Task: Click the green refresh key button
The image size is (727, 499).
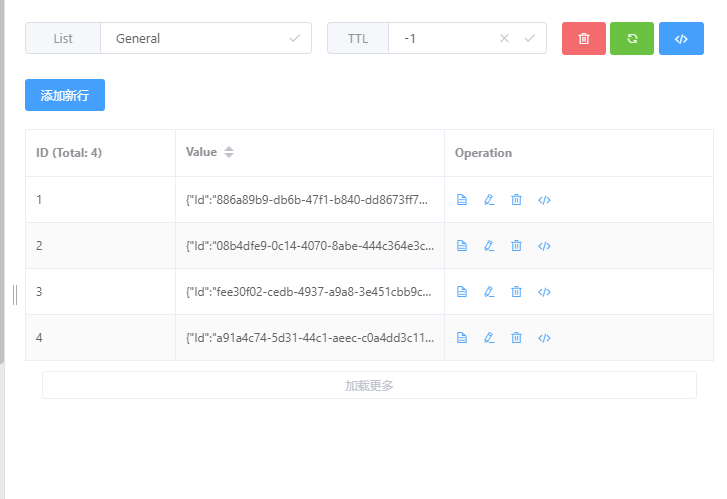Action: 632,38
